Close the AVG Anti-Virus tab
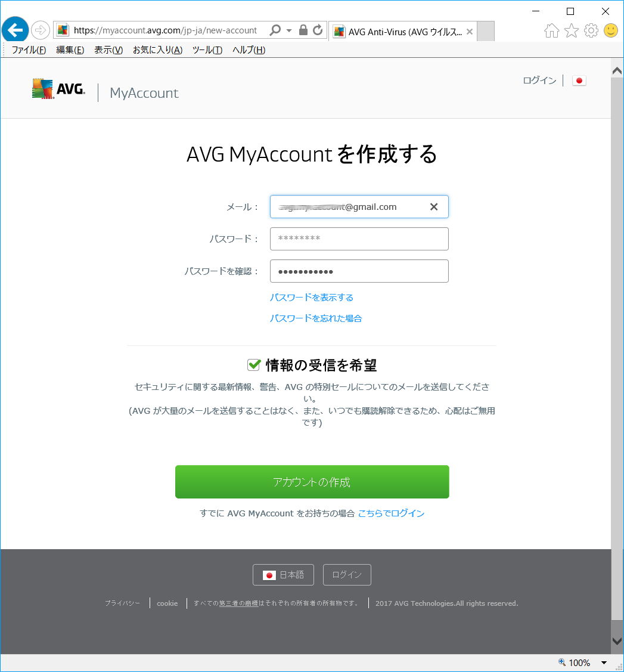This screenshot has height=672, width=624. pyautogui.click(x=470, y=32)
